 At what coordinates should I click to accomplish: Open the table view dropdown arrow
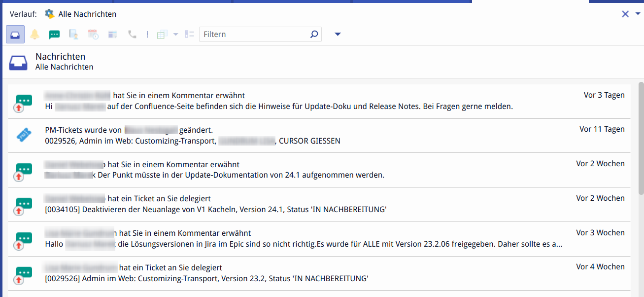(x=176, y=35)
